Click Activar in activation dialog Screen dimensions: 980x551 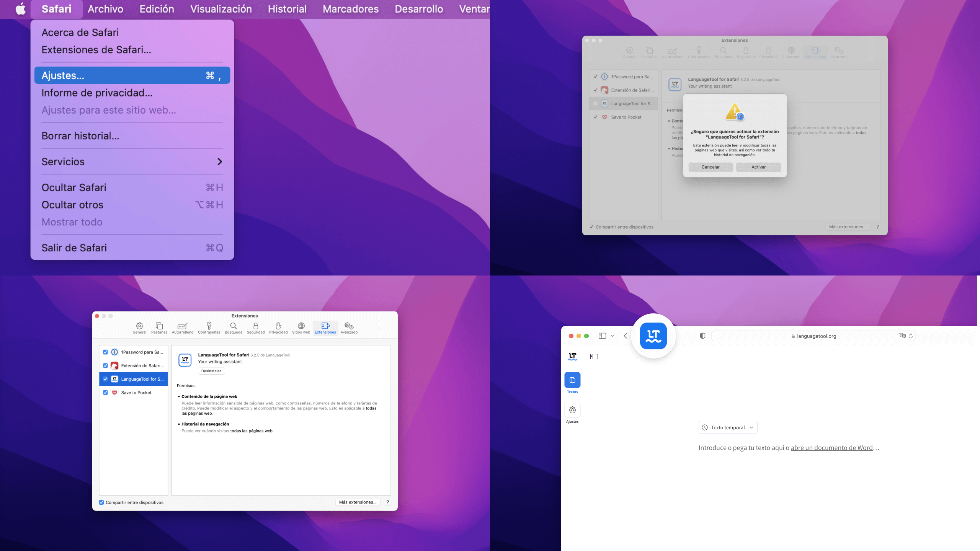click(758, 167)
